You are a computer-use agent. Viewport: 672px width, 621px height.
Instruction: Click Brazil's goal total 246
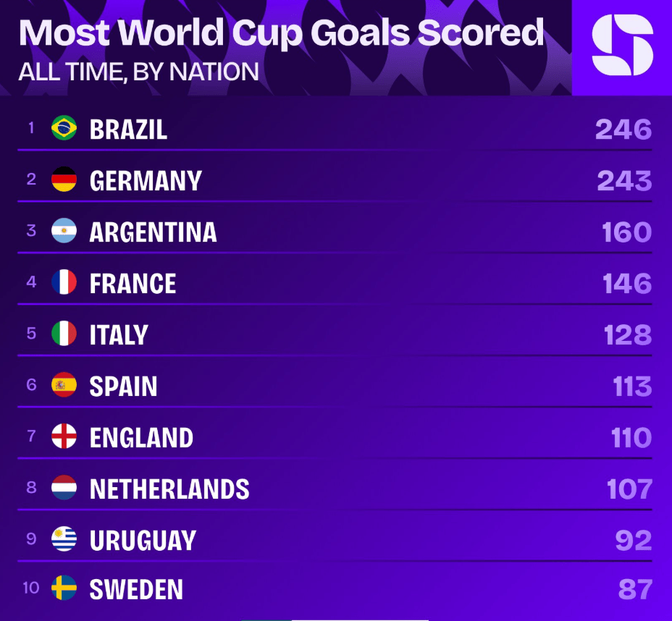tap(623, 130)
